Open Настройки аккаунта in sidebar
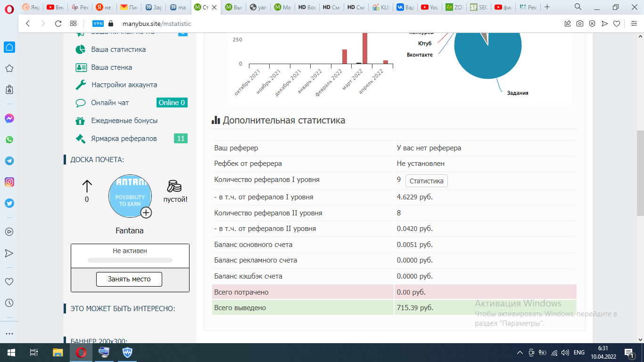 [124, 85]
